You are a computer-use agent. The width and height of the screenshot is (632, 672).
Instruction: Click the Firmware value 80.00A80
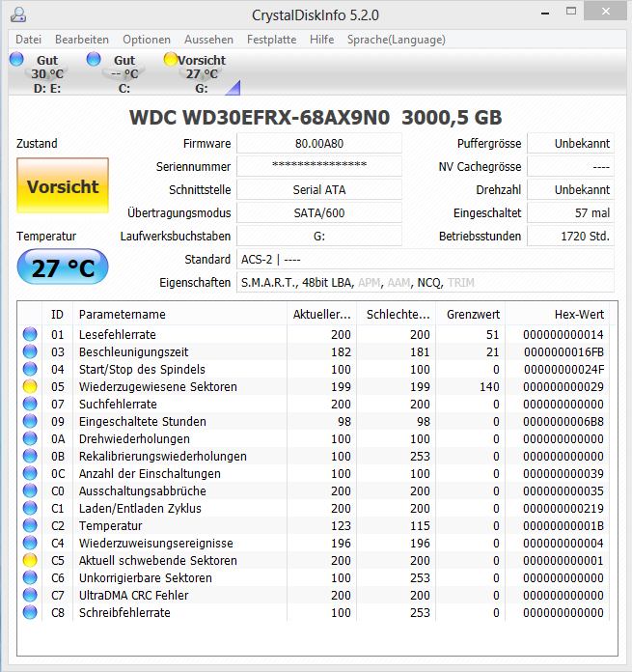(319, 143)
